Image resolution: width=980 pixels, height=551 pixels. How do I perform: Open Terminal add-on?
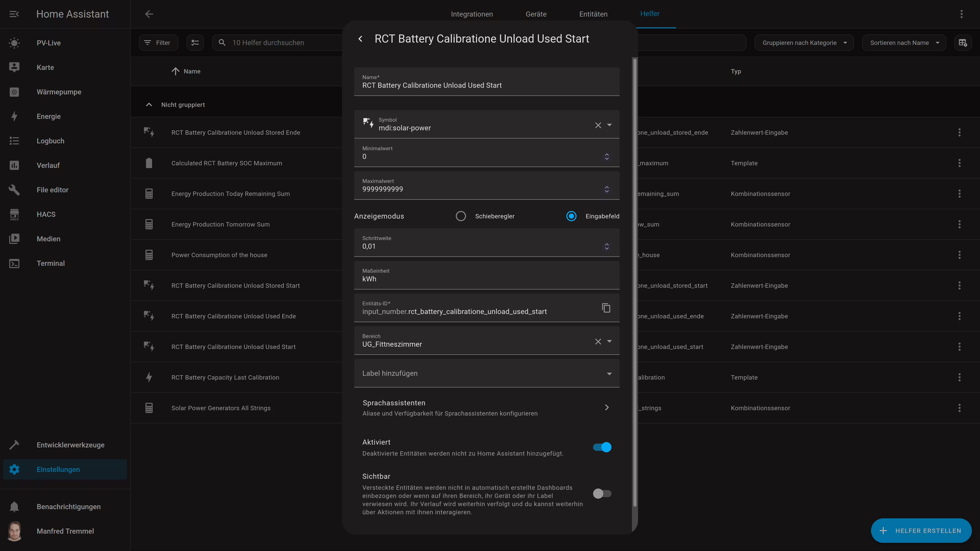pyautogui.click(x=65, y=263)
